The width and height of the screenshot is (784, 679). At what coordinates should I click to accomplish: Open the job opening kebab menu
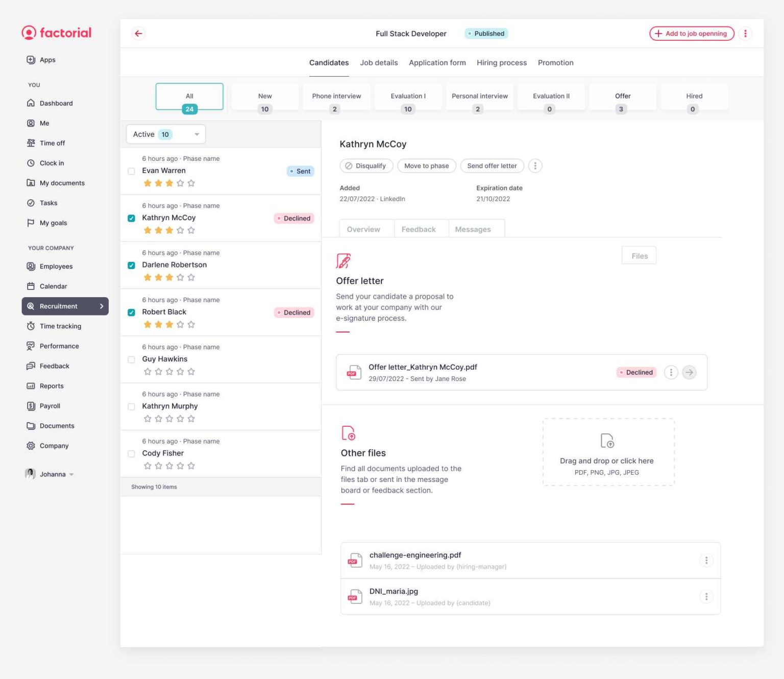click(x=745, y=34)
